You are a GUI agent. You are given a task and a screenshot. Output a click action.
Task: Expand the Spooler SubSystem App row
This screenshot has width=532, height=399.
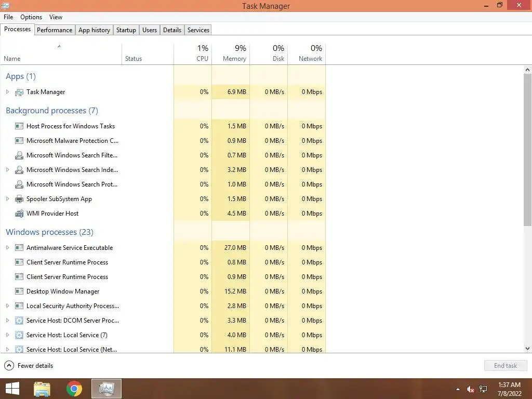click(x=7, y=199)
